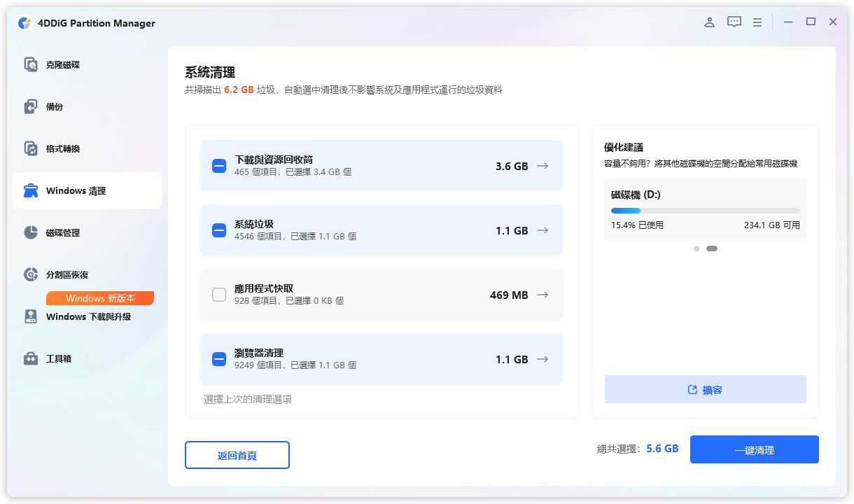This screenshot has width=854, height=504.
Task: Open the hamburger menu icon
Action: click(x=757, y=22)
